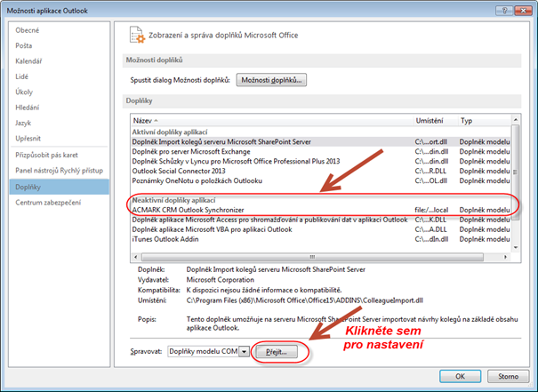Click the add-in list scroll down arrow

coord(516,248)
